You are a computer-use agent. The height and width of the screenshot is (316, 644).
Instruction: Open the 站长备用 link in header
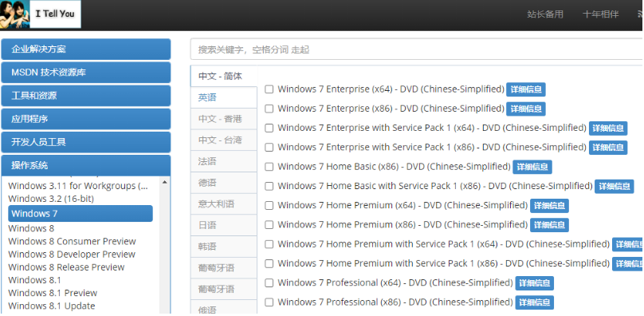point(545,14)
